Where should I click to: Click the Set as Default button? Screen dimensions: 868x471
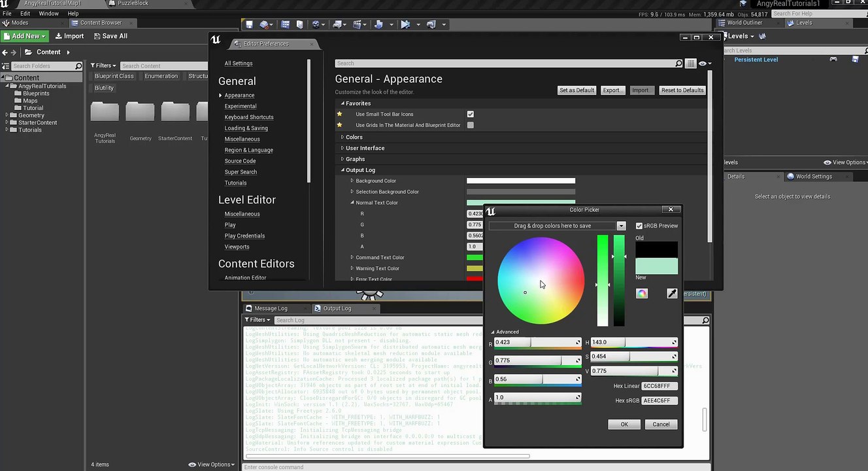click(x=576, y=90)
